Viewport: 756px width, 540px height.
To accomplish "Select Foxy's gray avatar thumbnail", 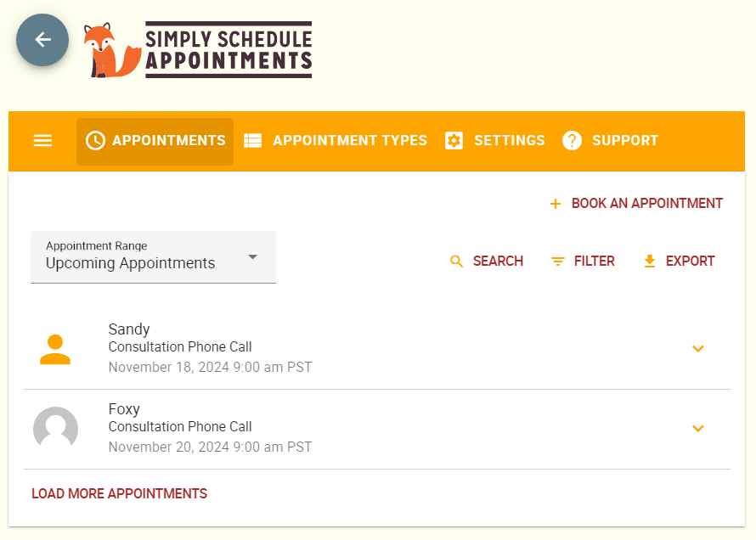I will 55,429.
